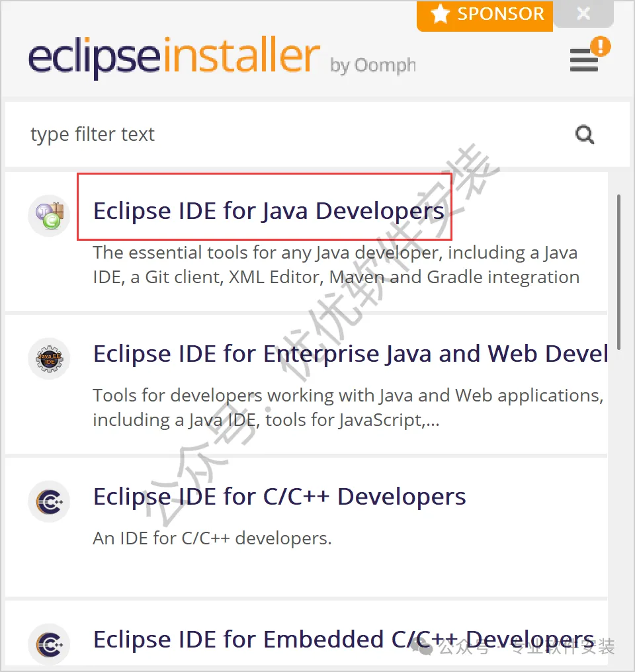
Task: Click the 'The essential tools for any Java developer' description
Action: [336, 265]
